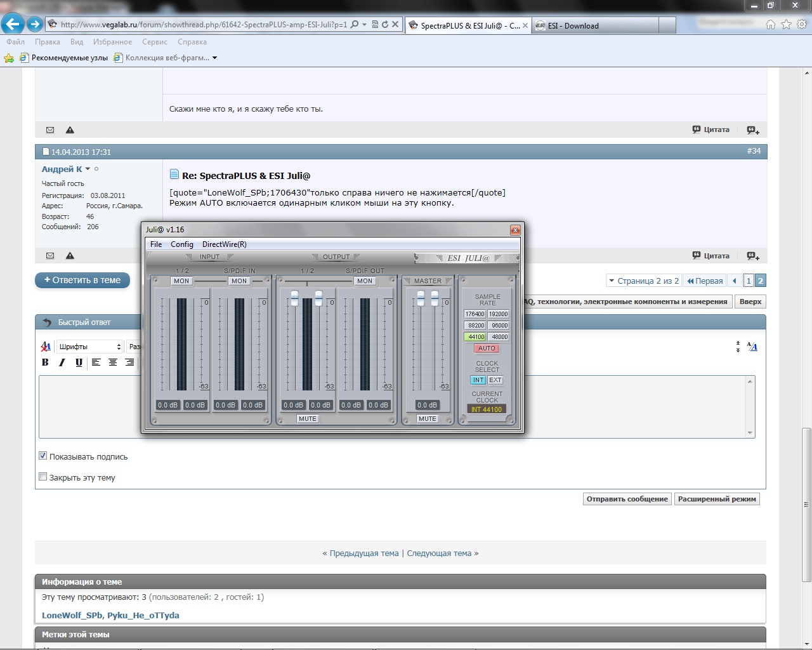
Task: Click the search magnifier in the address bar
Action: click(355, 25)
